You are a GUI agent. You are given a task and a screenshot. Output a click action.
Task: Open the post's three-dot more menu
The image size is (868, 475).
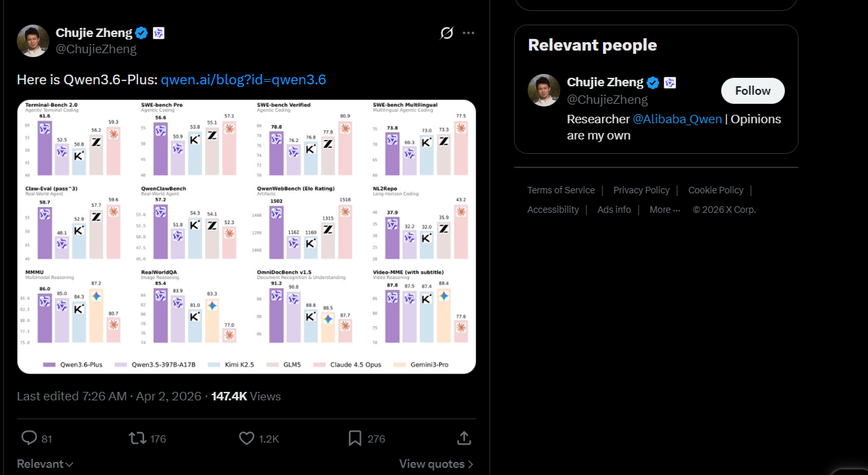(x=469, y=33)
